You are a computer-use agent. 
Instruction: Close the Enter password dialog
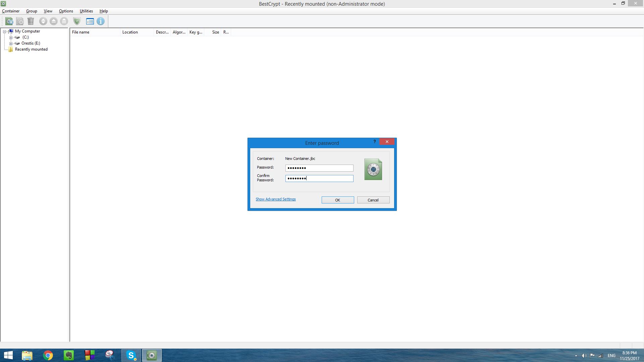click(x=387, y=141)
